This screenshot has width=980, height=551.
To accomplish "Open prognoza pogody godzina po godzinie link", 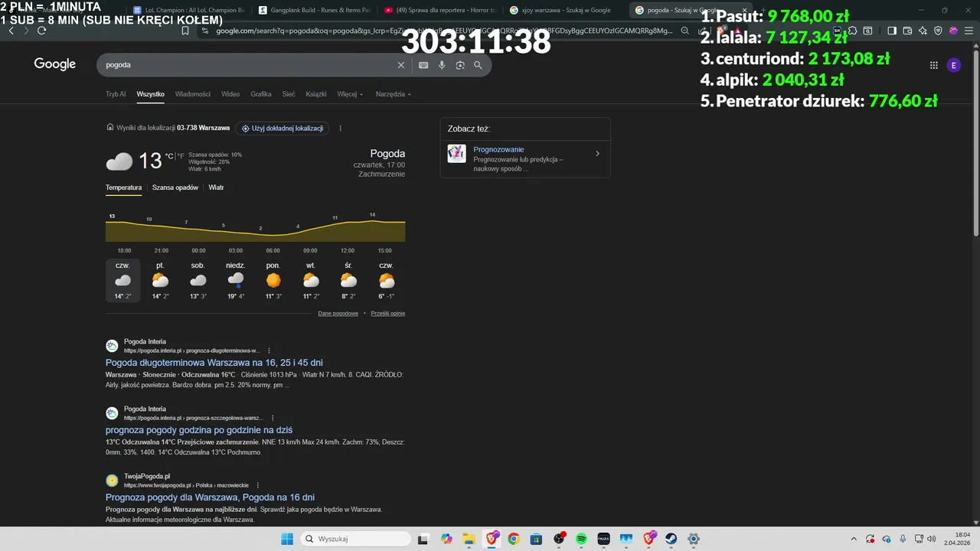I will 199,430.
